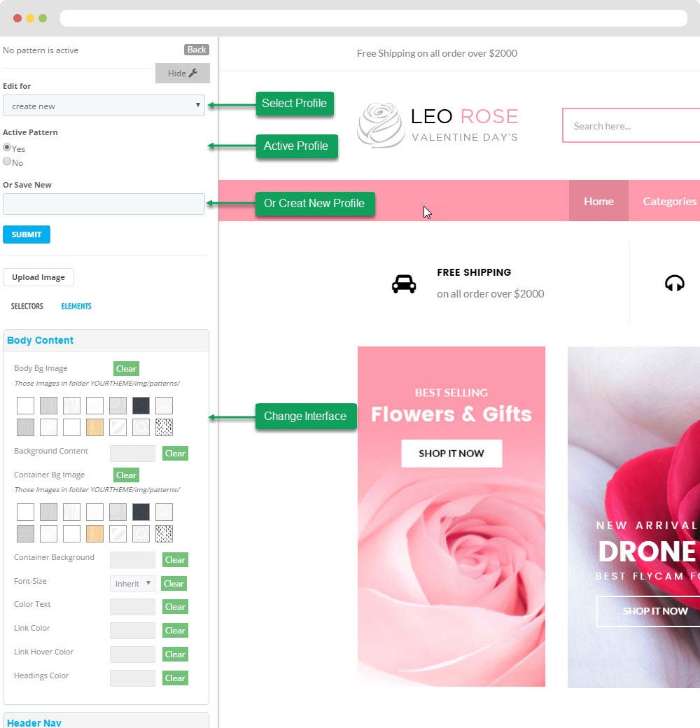This screenshot has height=728, width=700.
Task: Click the Upload Image button
Action: [x=38, y=277]
